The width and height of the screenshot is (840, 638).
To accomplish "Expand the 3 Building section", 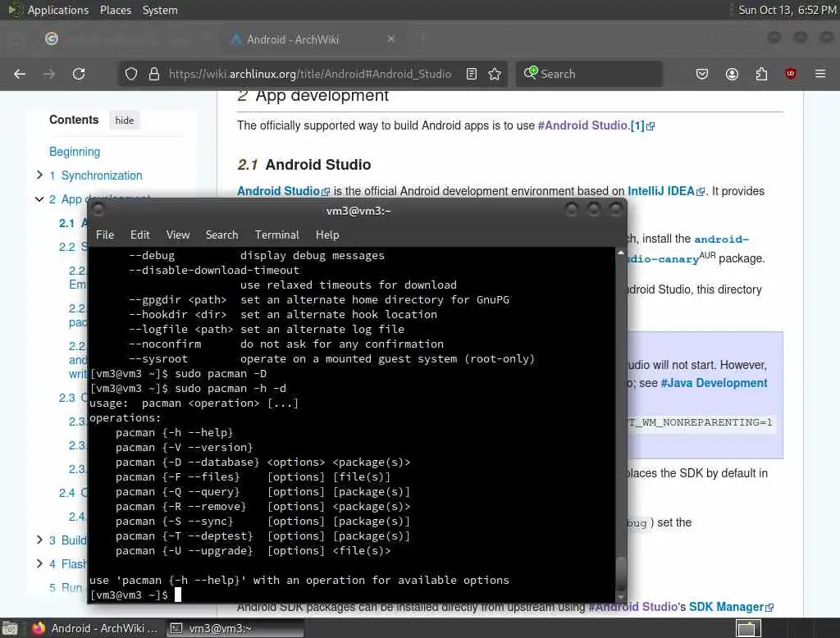I will pos(39,540).
